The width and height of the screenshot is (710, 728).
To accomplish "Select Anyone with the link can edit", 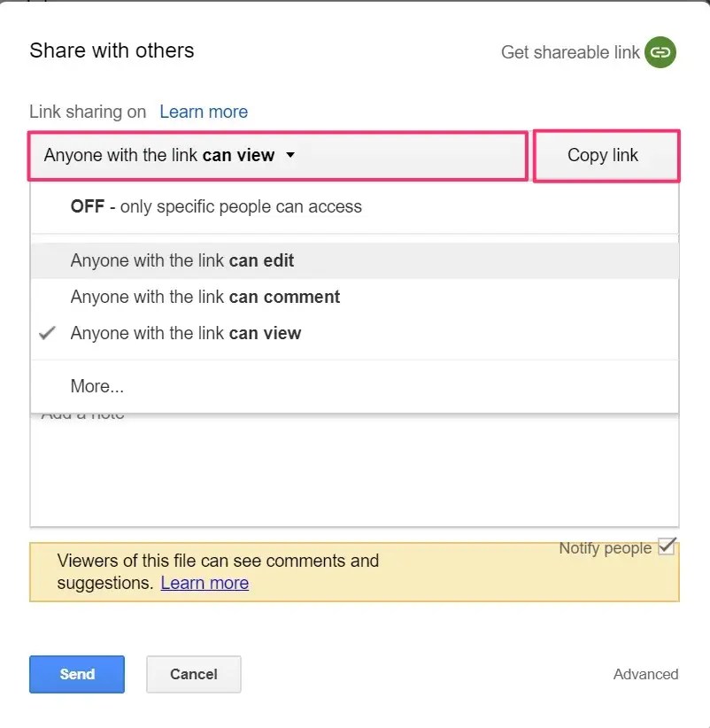I will [181, 260].
